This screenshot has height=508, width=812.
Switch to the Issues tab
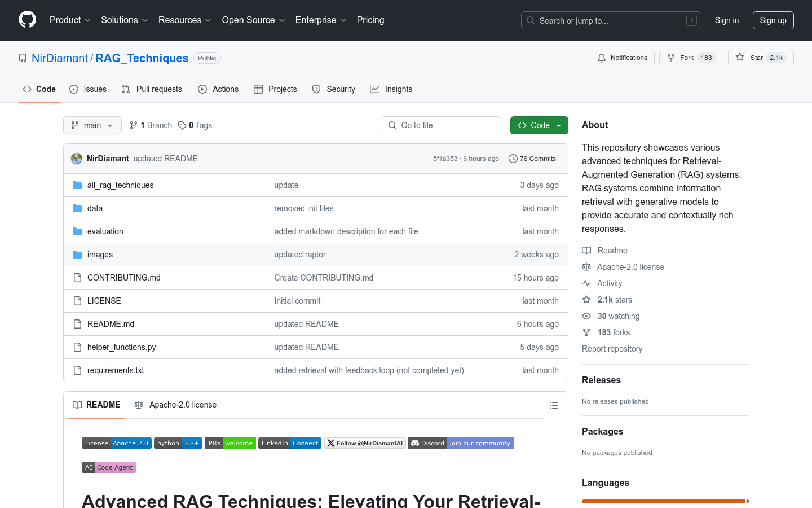coord(88,89)
